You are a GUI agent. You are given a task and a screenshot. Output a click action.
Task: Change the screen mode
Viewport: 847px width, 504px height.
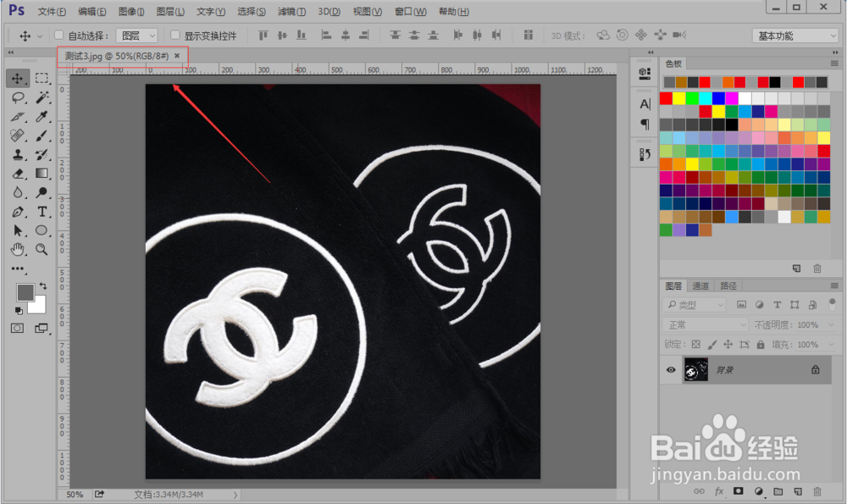pos(42,329)
